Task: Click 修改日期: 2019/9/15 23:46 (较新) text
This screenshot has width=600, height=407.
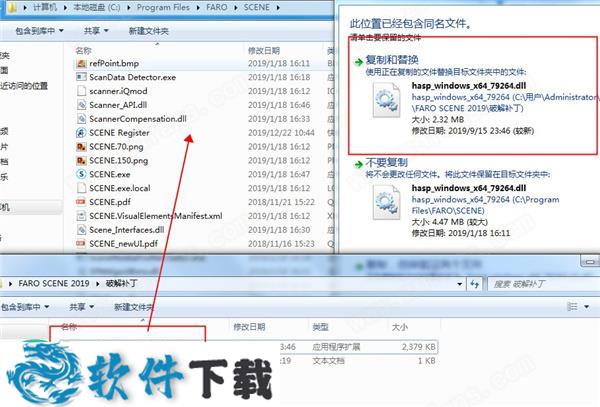Action: (473, 131)
